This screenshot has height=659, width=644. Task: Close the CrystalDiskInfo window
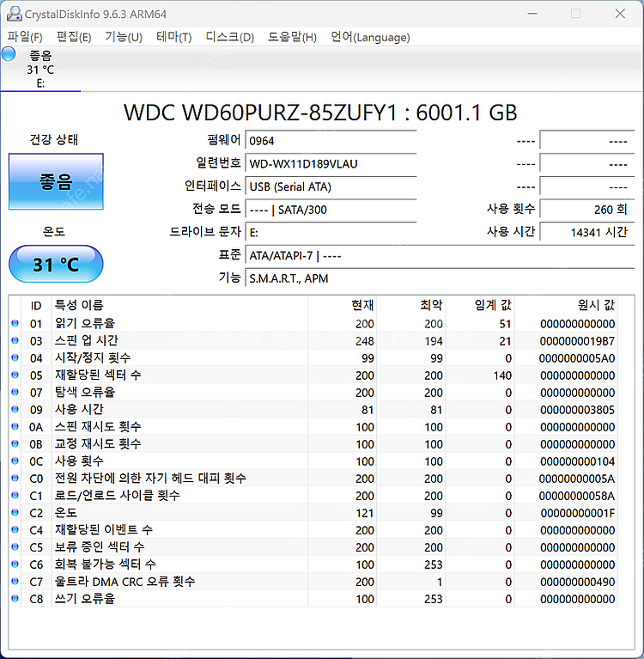point(620,14)
